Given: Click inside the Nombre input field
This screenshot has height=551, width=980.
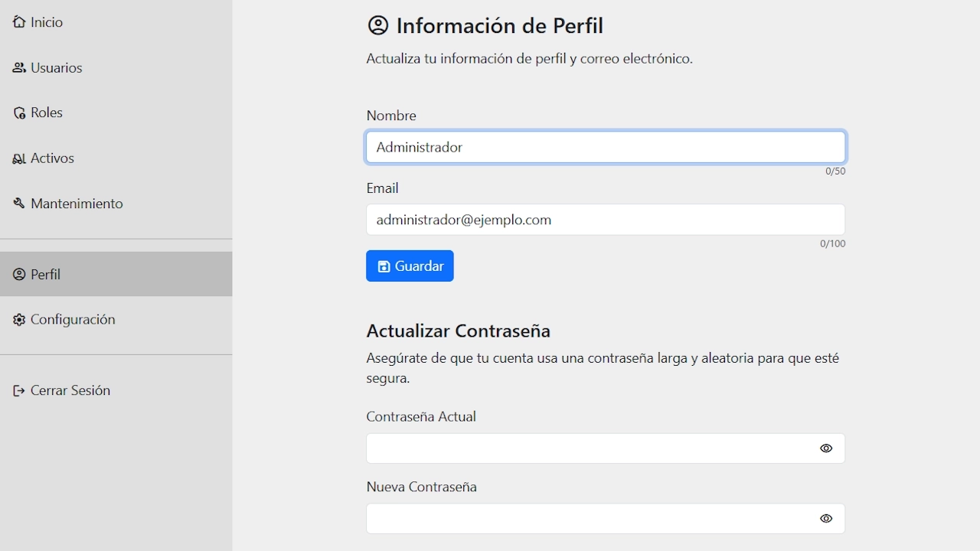Looking at the screenshot, I should 605,147.
